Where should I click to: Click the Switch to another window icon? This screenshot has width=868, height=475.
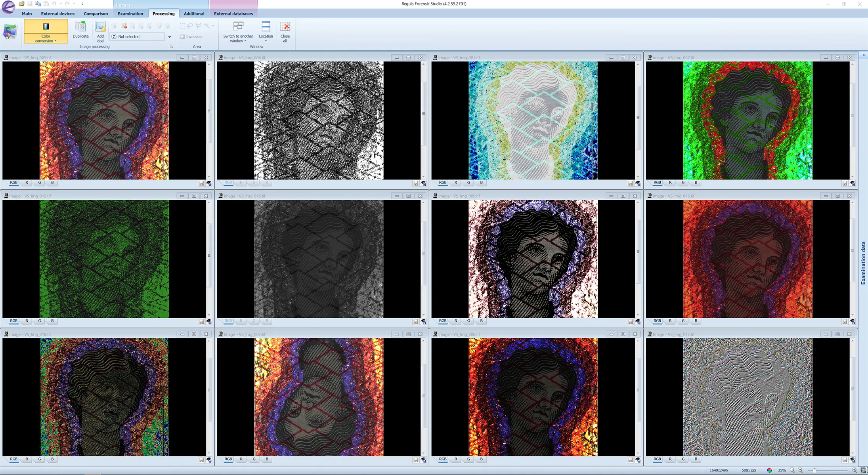(238, 26)
